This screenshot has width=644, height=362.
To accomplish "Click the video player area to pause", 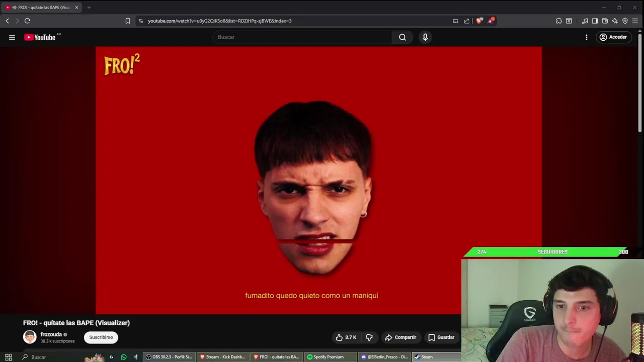I will [318, 180].
